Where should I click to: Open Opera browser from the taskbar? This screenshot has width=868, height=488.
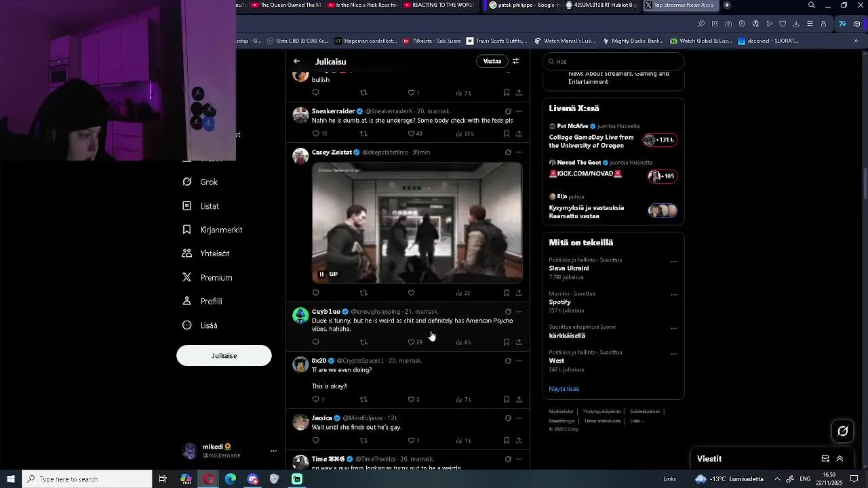click(208, 479)
